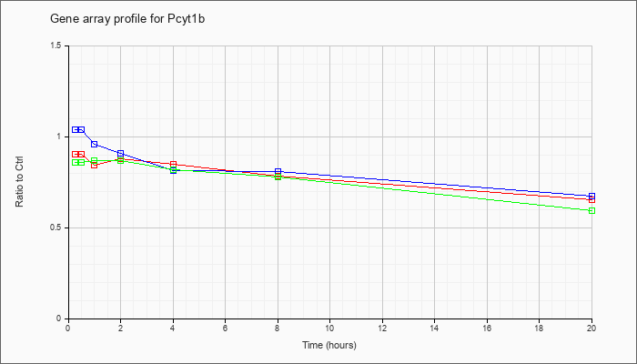The width and height of the screenshot is (637, 364).
Task: Click the leftmost green series marker
Action: [76, 163]
